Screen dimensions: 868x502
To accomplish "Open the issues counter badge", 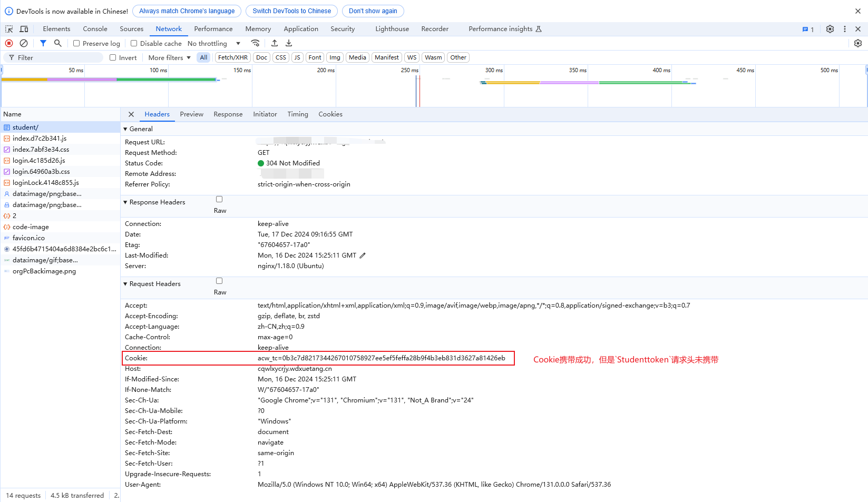I will 808,29.
